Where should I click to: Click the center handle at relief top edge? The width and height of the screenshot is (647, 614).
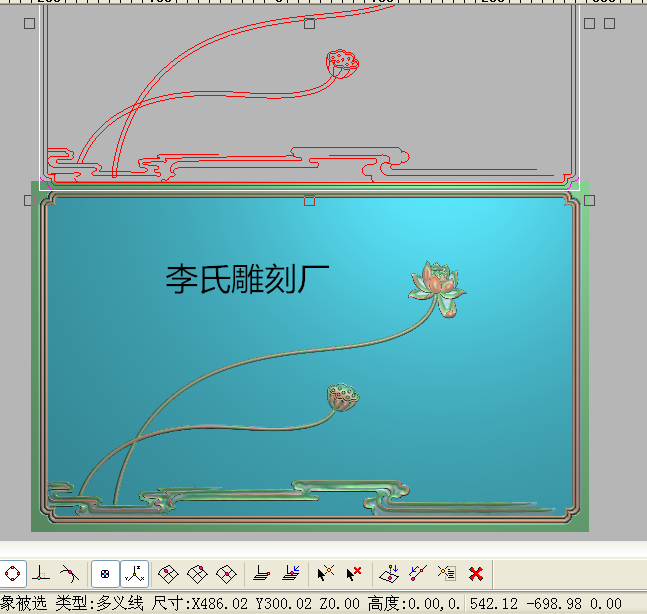pyautogui.click(x=309, y=201)
